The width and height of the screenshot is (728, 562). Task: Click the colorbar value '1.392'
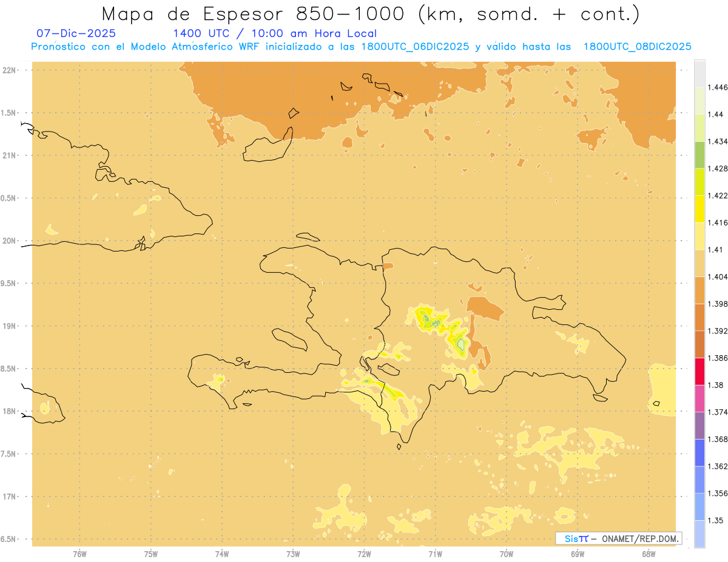(719, 331)
